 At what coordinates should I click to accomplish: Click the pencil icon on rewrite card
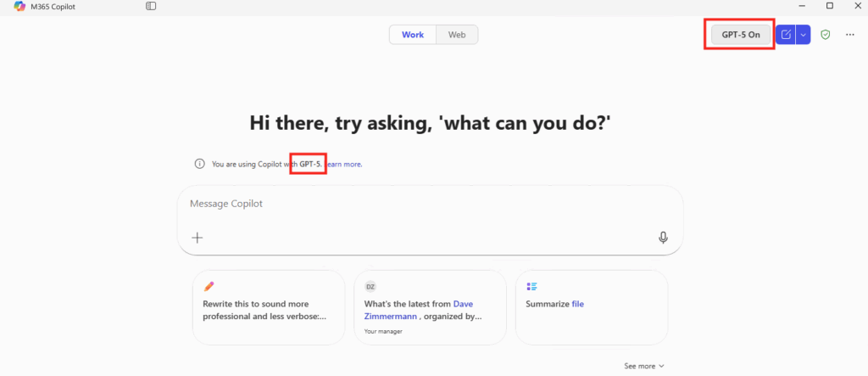(209, 287)
